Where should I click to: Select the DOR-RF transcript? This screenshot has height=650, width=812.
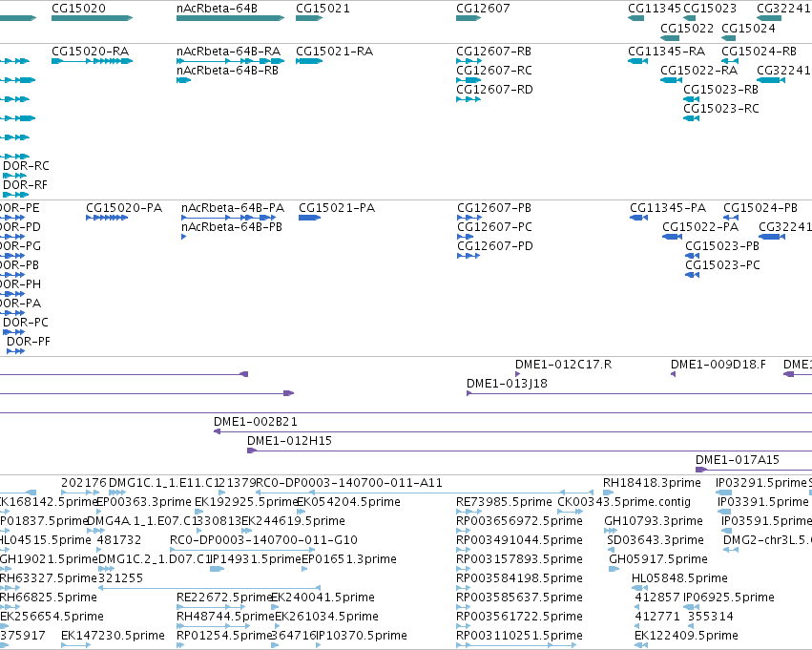(x=15, y=195)
